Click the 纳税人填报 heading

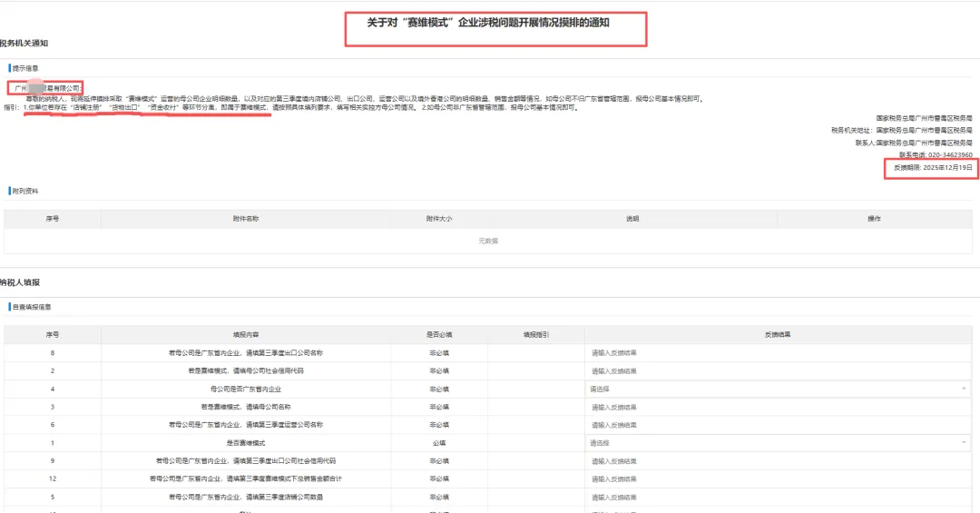(20, 282)
